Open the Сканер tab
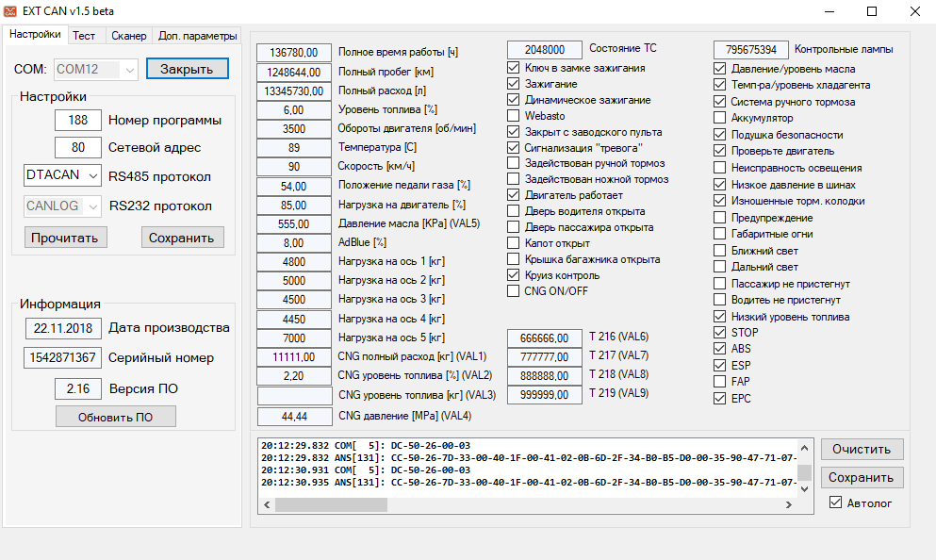The image size is (936, 560). tap(128, 36)
